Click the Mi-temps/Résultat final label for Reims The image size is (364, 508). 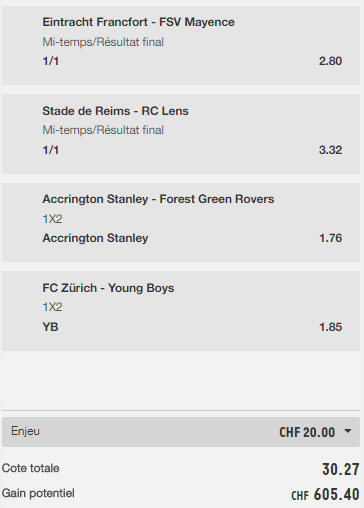(103, 130)
